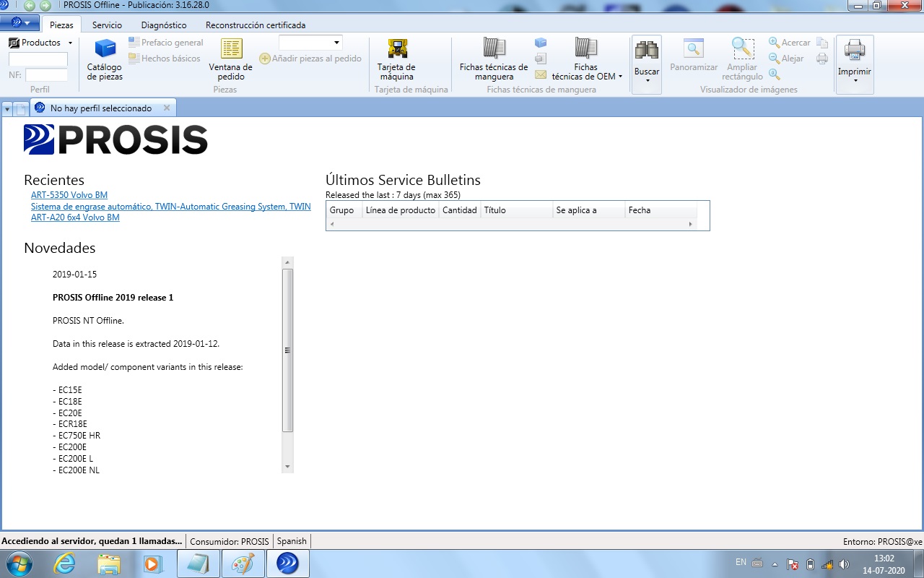This screenshot has height=578, width=924.
Task: Sort by Línea de producto column
Action: click(401, 210)
